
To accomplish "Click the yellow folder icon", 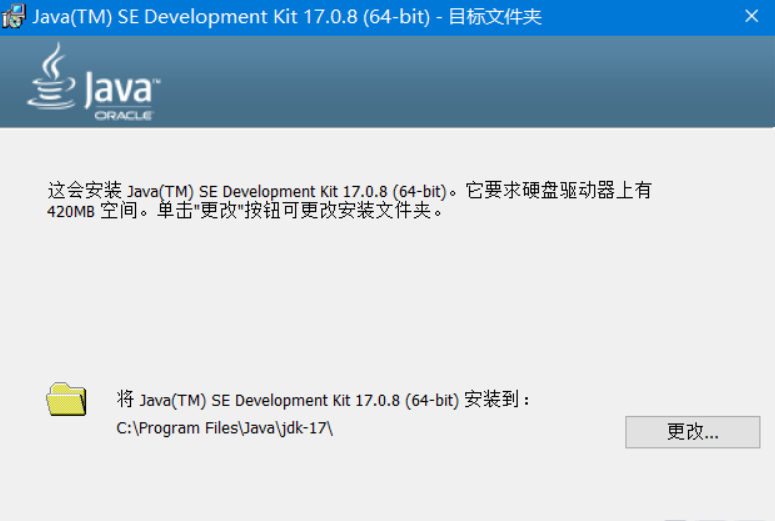I will pyautogui.click(x=66, y=399).
